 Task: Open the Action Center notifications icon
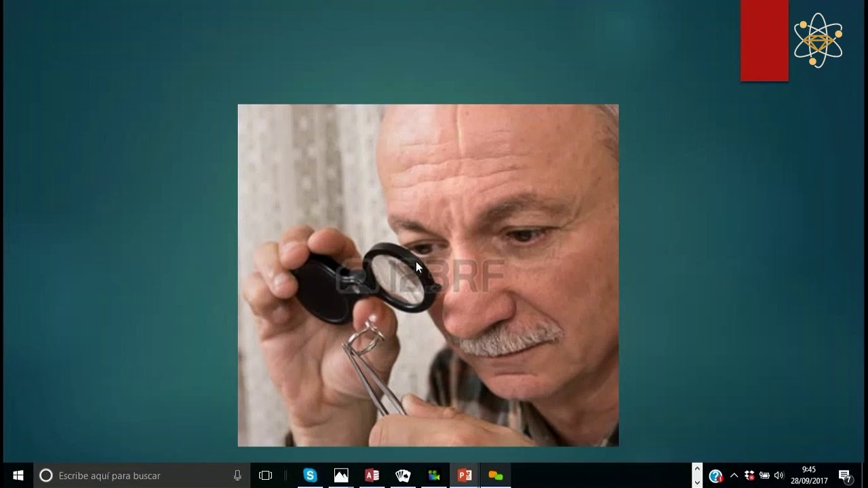coord(845,476)
